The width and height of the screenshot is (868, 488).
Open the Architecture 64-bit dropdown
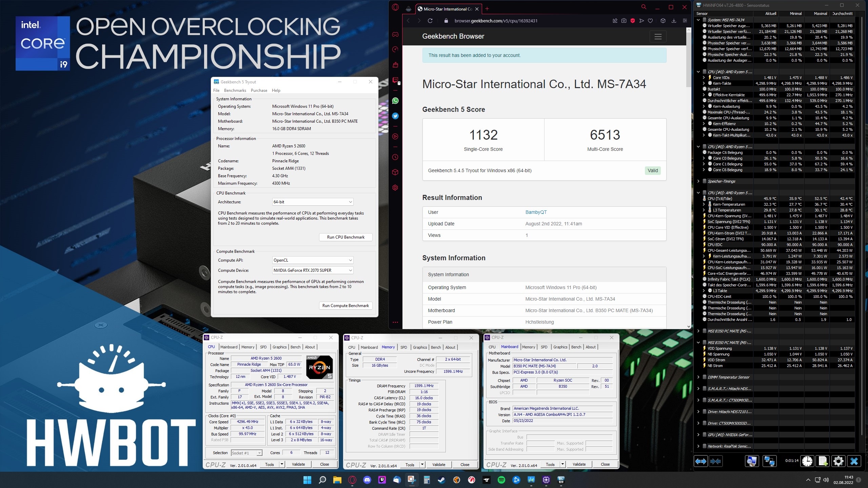pyautogui.click(x=313, y=202)
